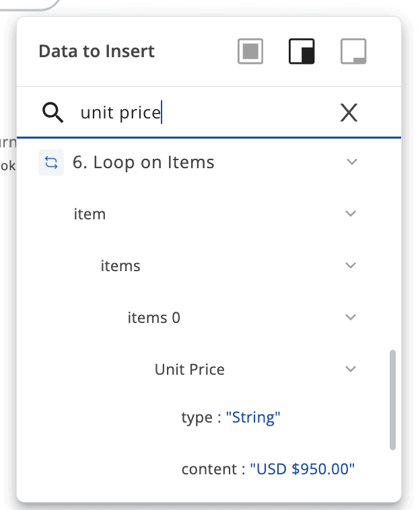420x510 pixels.
Task: Select the full-screen panel layout icon
Action: (x=250, y=52)
